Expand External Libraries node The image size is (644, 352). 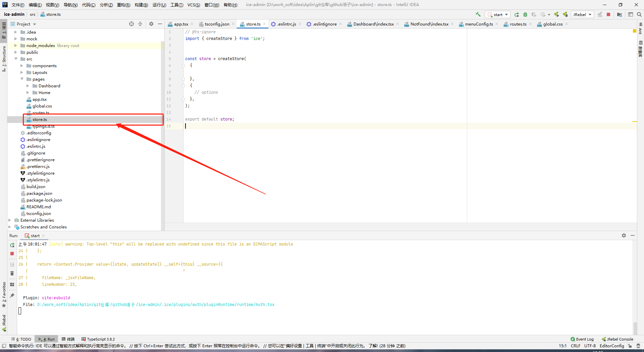(x=9, y=220)
